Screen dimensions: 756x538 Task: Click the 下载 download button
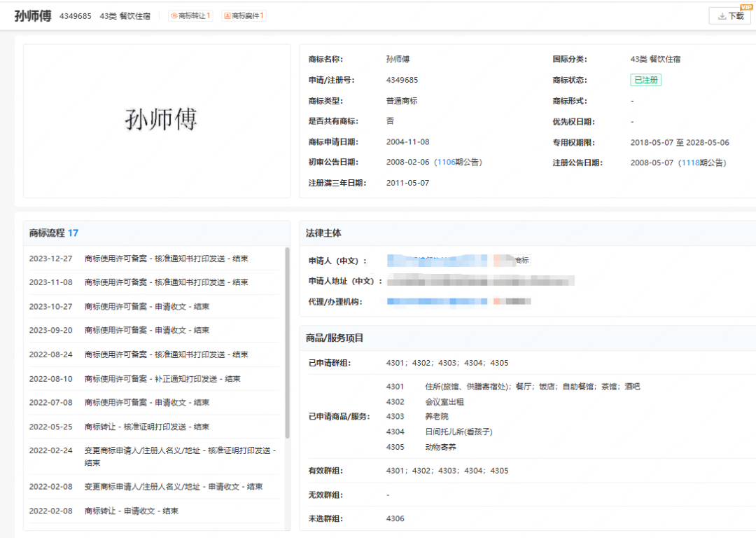[x=731, y=16]
